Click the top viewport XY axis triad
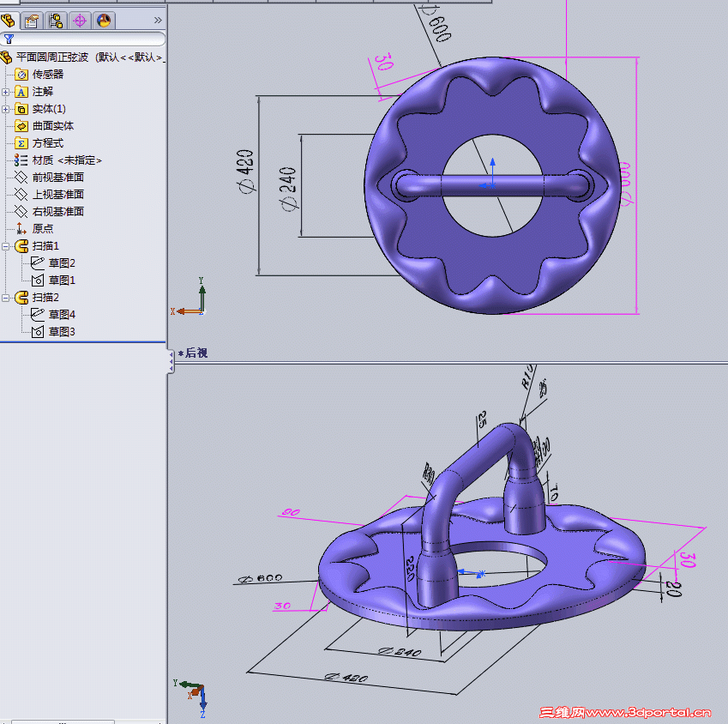Screen dimensions: 728x724 click(x=190, y=297)
